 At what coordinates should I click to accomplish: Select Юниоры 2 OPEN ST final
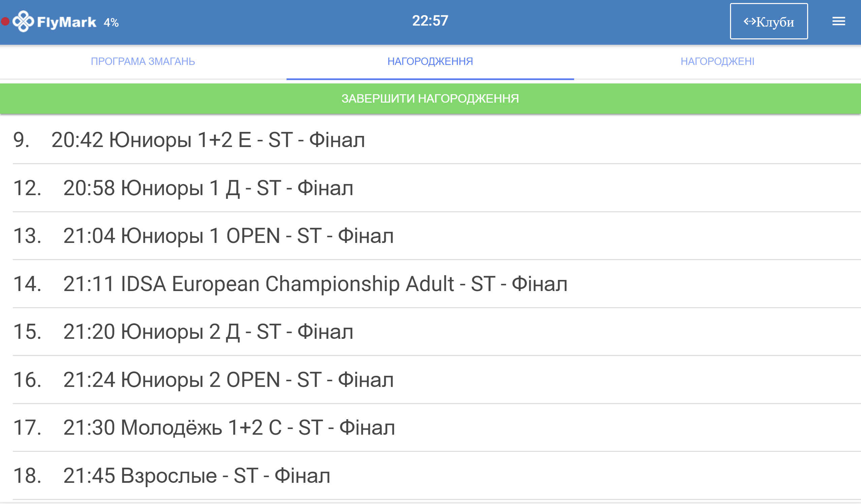pos(228,380)
